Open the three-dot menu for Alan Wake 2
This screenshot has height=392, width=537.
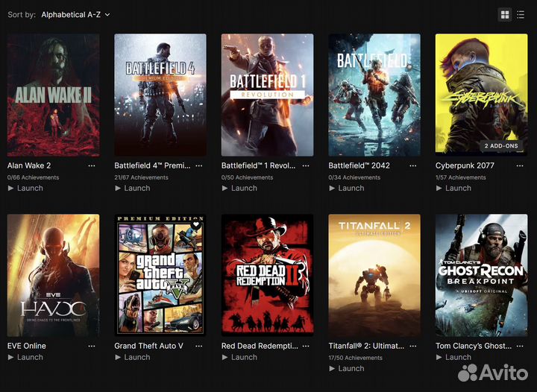(x=92, y=165)
